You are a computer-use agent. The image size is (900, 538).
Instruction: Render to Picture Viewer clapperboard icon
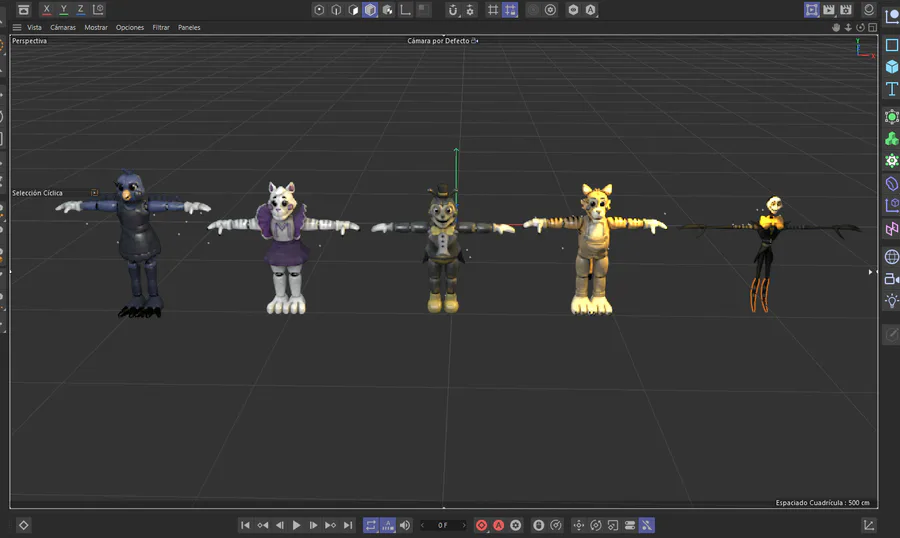click(829, 10)
